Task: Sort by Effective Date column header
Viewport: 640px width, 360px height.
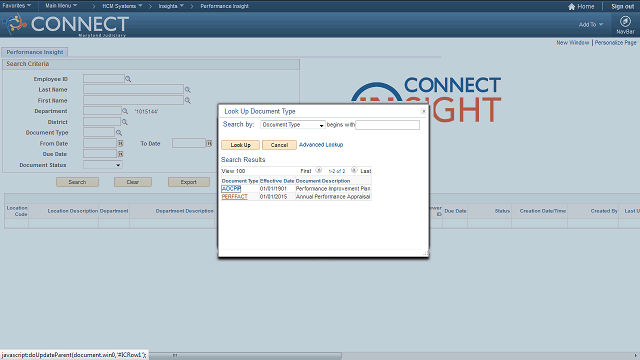Action: click(x=277, y=181)
